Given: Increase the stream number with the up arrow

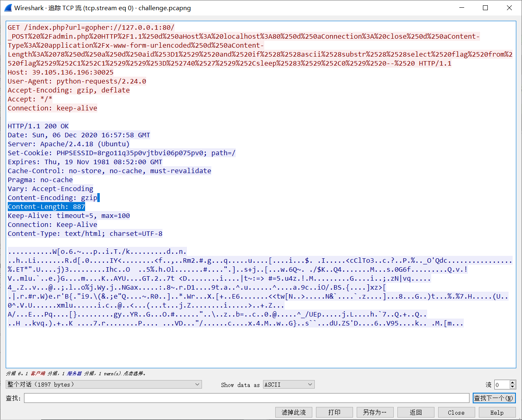Looking at the screenshot, I should 513,383.
